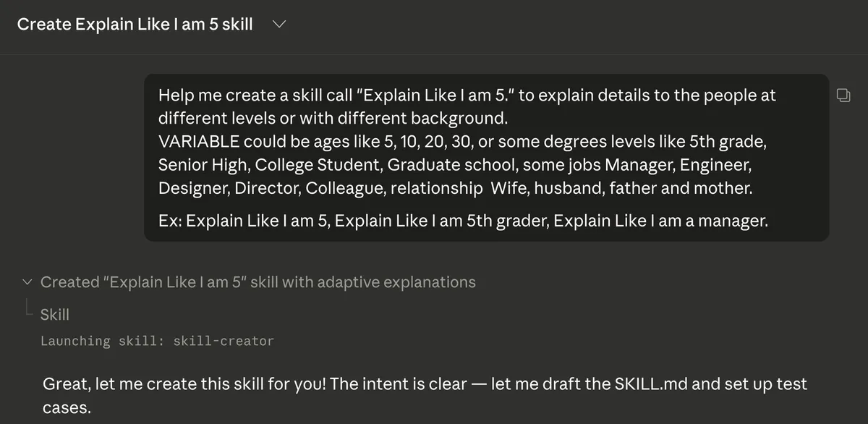This screenshot has width=868, height=424.
Task: Click the word "cases." ending the reply
Action: [x=67, y=407]
